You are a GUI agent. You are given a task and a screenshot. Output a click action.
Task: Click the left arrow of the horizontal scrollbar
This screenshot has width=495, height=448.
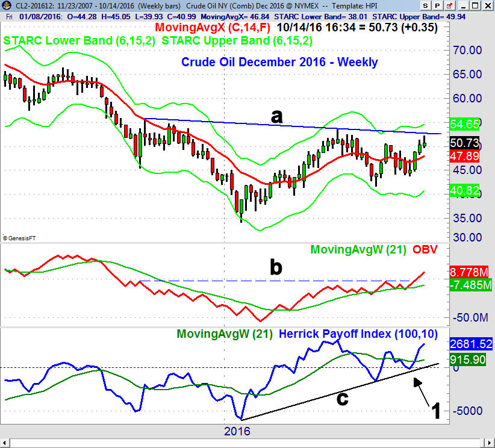coord(4,443)
